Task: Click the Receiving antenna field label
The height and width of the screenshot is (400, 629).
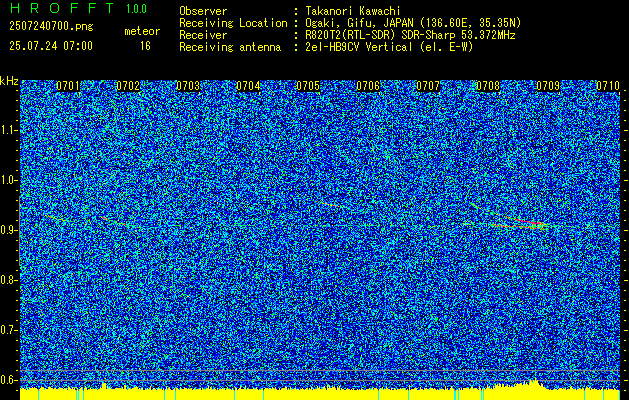Action: 230,47
